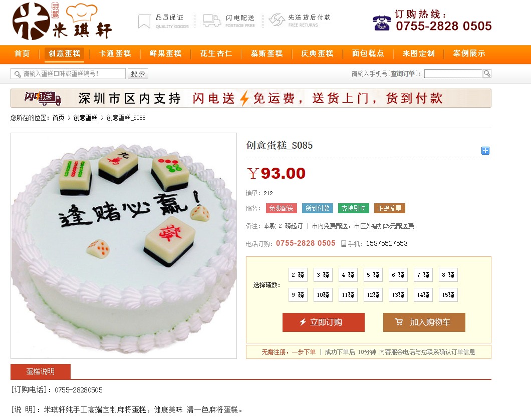Click the 米琪轩 chef hat logo
Image resolution: width=531 pixels, height=420 pixels.
coord(62,21)
